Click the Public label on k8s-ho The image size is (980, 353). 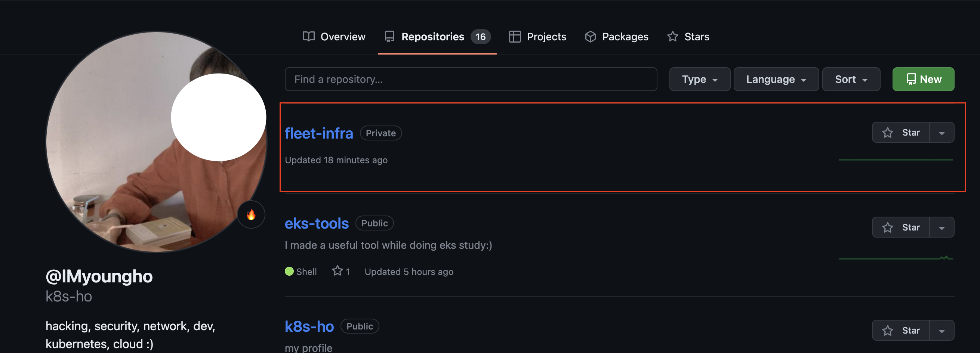tap(360, 326)
